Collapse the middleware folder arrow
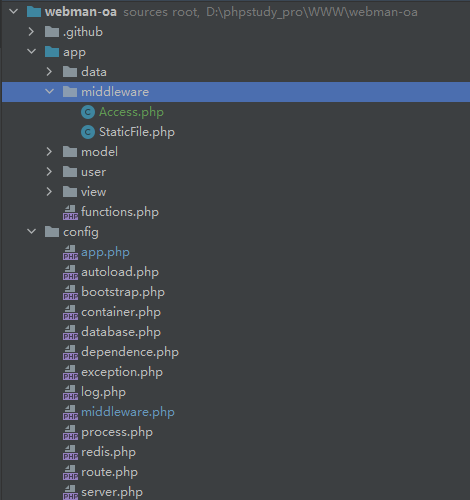The height and width of the screenshot is (500, 470). (x=49, y=91)
